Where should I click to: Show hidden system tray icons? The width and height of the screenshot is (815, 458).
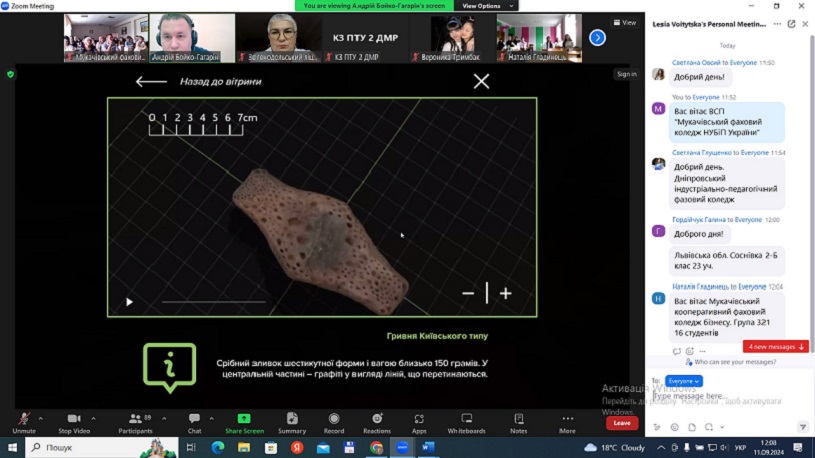661,447
